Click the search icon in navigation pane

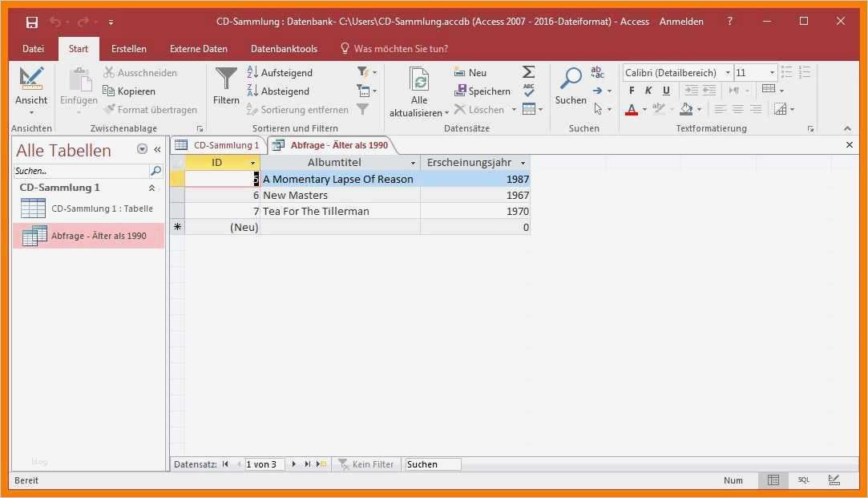tap(156, 171)
